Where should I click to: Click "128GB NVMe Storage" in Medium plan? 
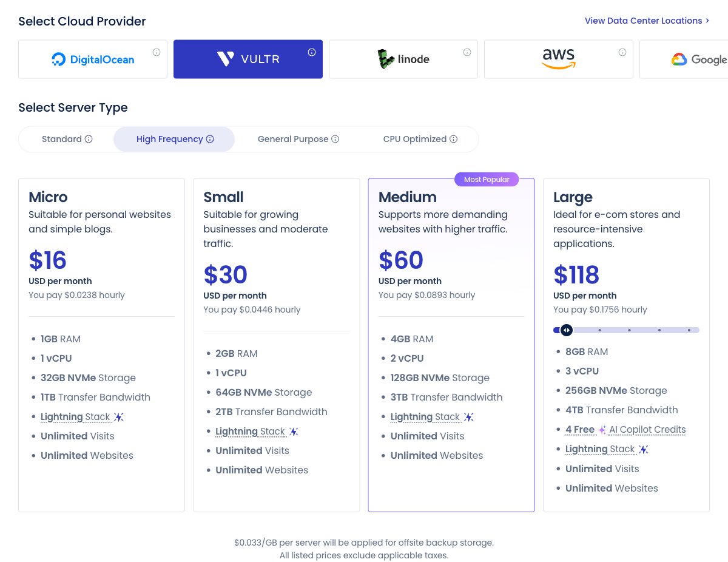click(440, 378)
